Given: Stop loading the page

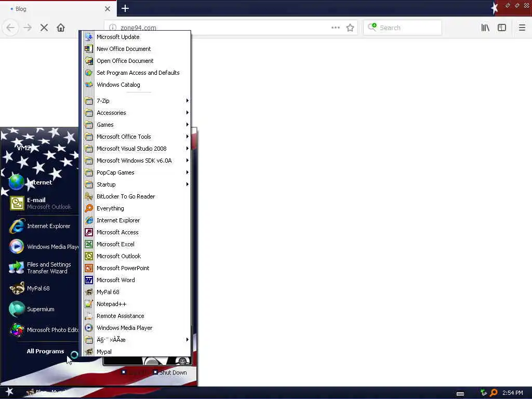Looking at the screenshot, I should (44, 28).
